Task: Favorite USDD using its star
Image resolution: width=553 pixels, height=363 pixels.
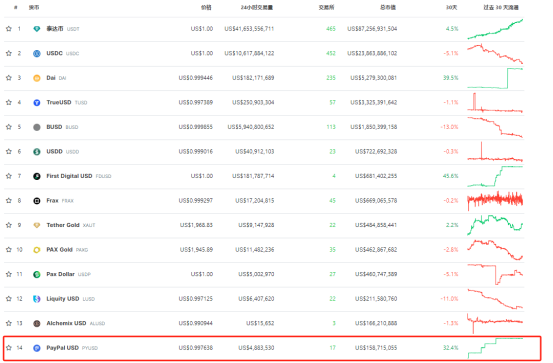Action: pyautogui.click(x=9, y=151)
